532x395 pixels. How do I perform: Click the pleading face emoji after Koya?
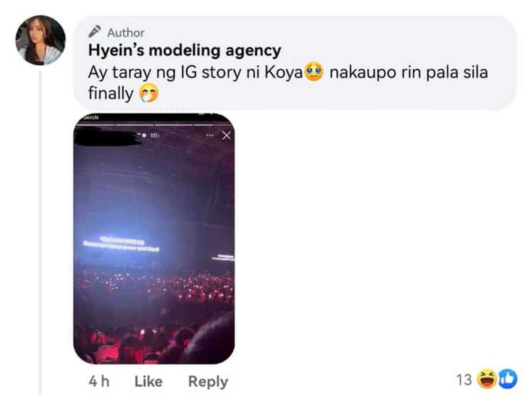(x=314, y=72)
